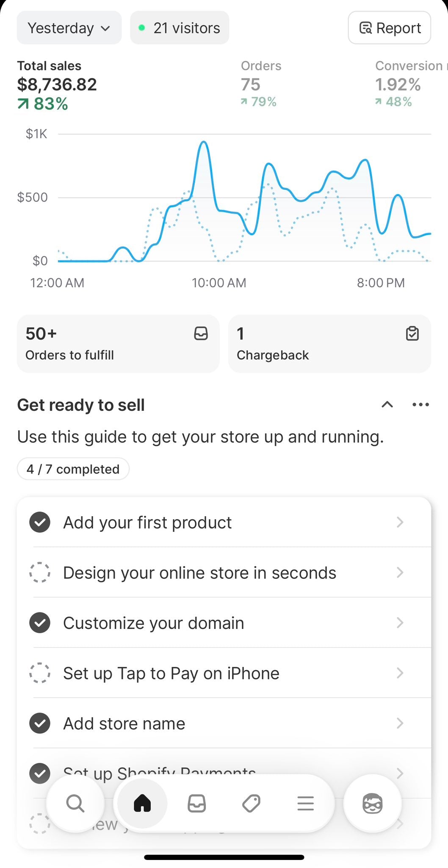Tap the orders-to-fulfill inbox icon

pyautogui.click(x=201, y=334)
